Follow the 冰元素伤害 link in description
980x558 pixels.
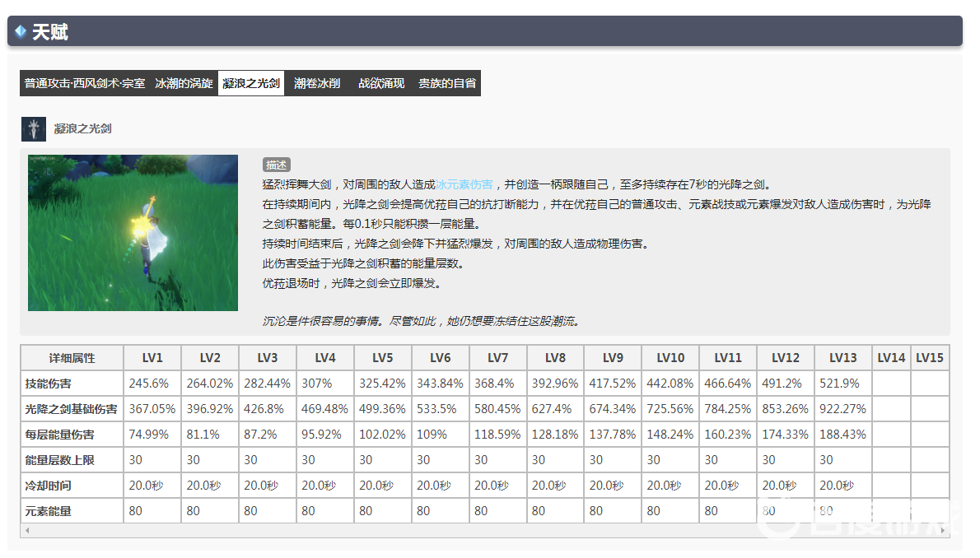(464, 184)
